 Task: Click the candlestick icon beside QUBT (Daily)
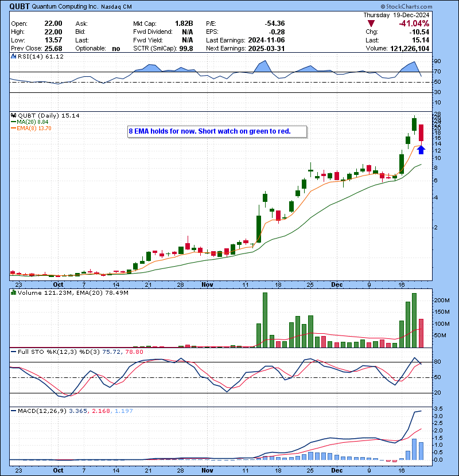[x=13, y=115]
